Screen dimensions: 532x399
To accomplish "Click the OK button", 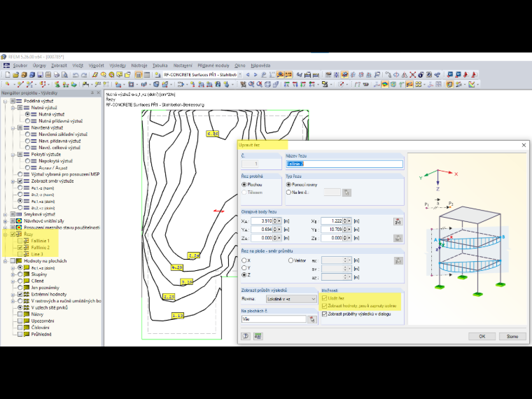I will tap(482, 336).
